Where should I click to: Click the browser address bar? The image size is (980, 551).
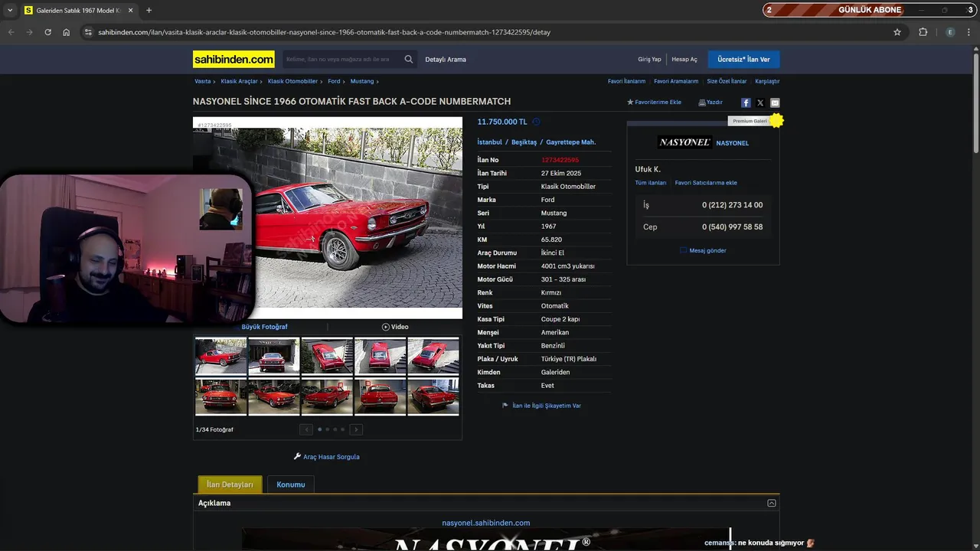point(490,32)
